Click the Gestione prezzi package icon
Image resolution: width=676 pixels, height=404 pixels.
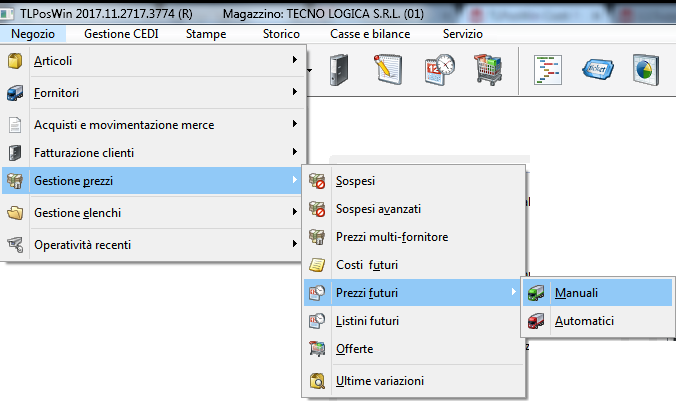pyautogui.click(x=15, y=181)
